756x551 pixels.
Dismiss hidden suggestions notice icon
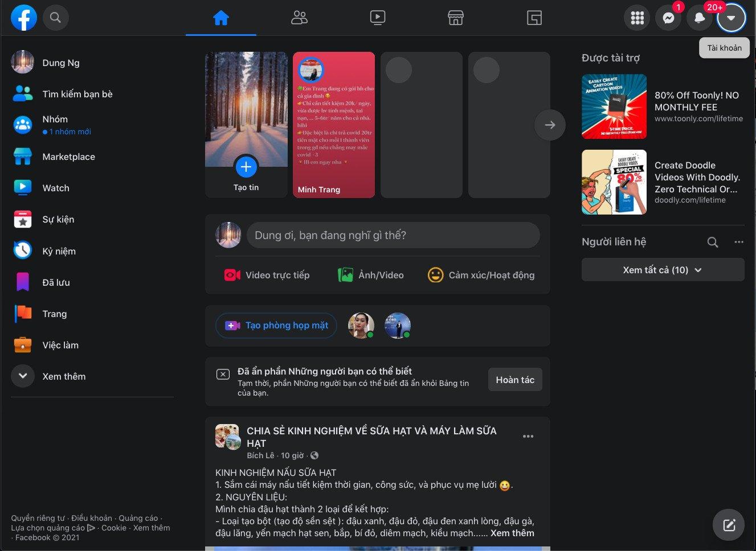pos(223,374)
